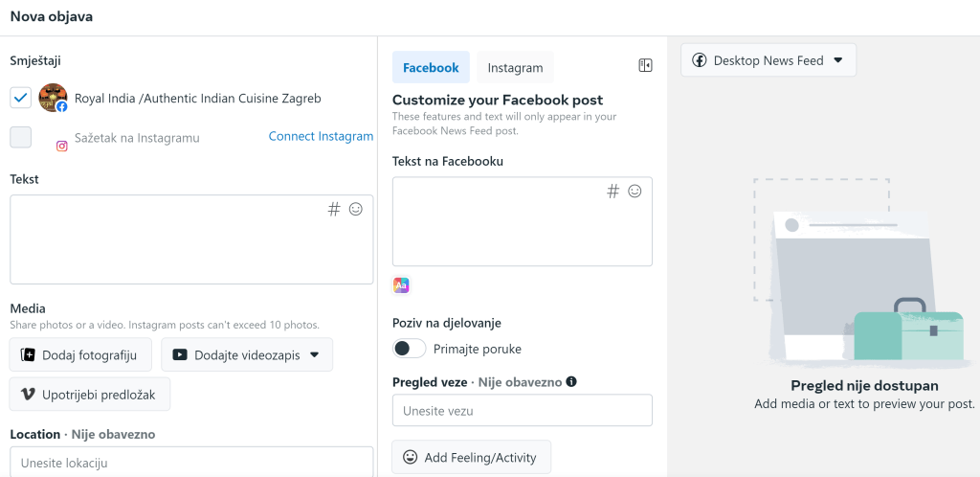Check the Sažetak na Instagramu checkbox
The image size is (980, 477).
(21, 137)
